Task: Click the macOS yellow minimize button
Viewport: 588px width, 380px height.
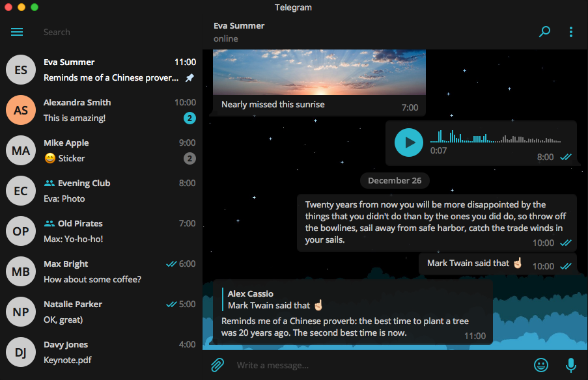Action: pos(21,7)
